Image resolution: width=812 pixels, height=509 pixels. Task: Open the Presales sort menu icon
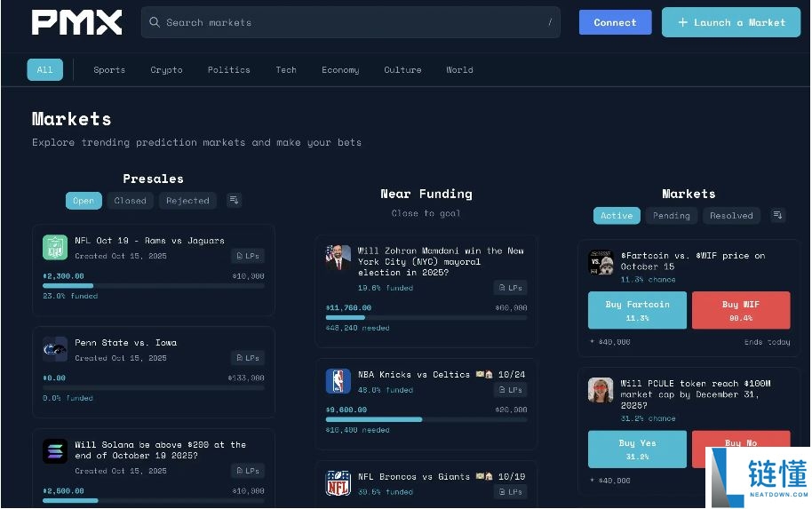234,201
